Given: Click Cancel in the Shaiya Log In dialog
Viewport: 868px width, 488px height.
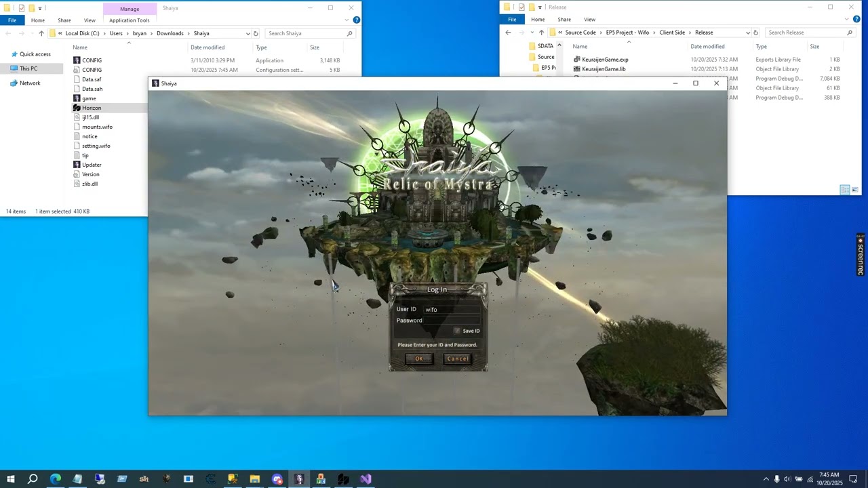Looking at the screenshot, I should [x=457, y=359].
